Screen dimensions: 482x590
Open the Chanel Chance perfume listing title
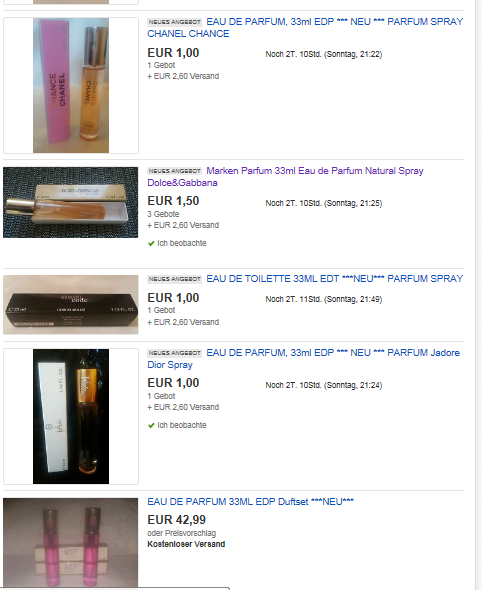305,27
